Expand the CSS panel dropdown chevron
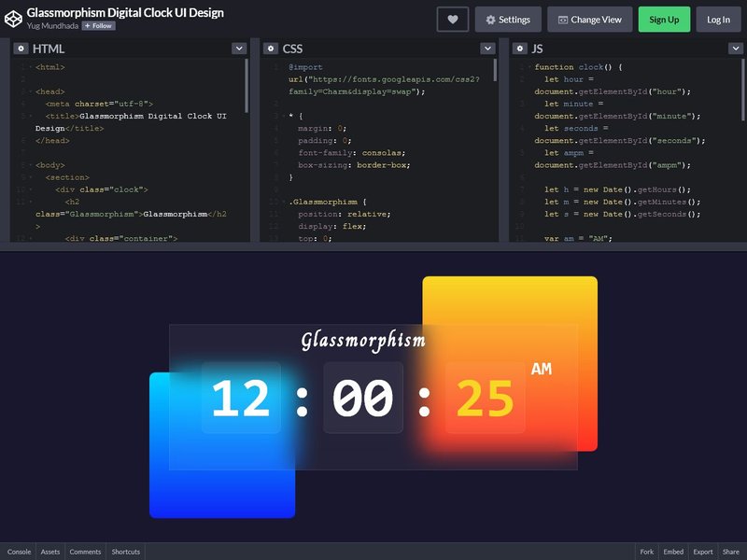Viewport: 747px width, 560px height. point(487,49)
